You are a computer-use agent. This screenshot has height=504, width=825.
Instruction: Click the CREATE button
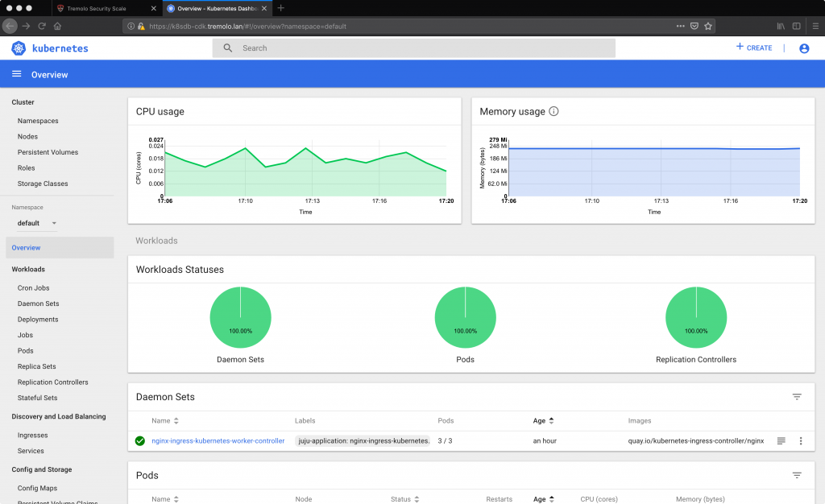pos(754,48)
